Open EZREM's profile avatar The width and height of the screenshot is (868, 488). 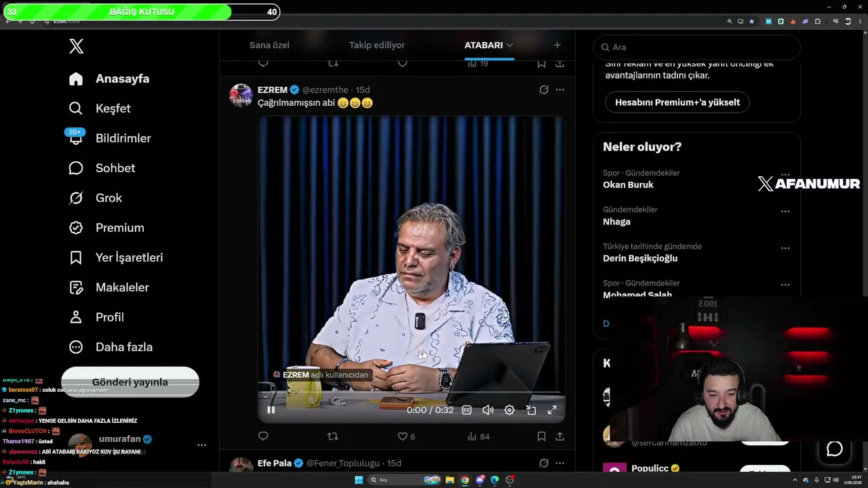tap(241, 96)
